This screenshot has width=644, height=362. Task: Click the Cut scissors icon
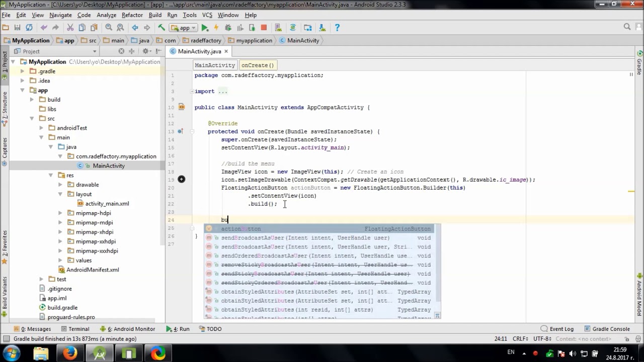pyautogui.click(x=70, y=28)
